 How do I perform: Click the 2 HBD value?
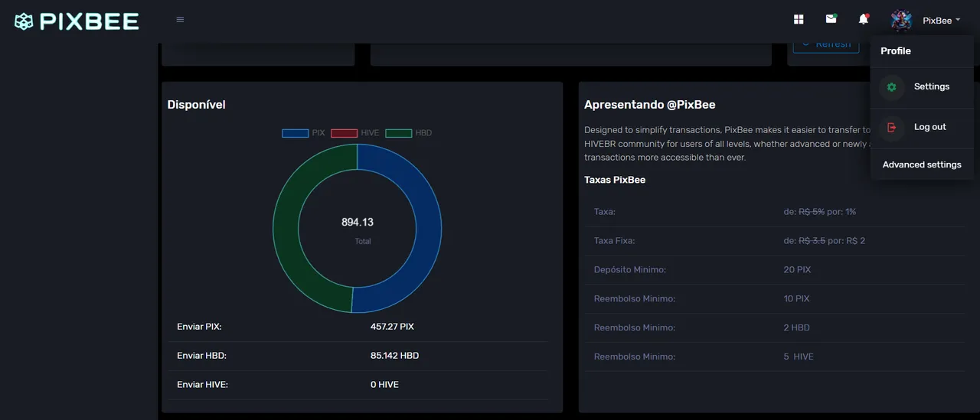tap(796, 328)
